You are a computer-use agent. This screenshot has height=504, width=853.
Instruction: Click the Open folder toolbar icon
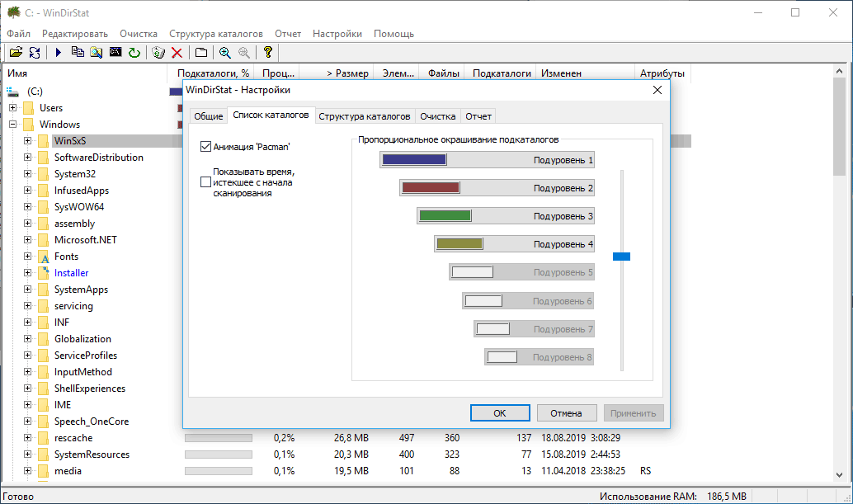[16, 52]
